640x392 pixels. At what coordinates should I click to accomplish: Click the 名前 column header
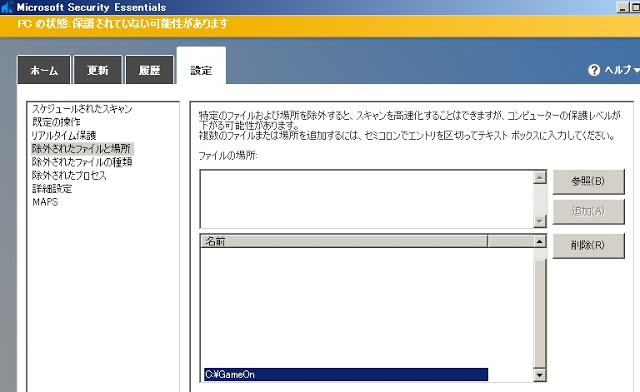click(x=344, y=241)
